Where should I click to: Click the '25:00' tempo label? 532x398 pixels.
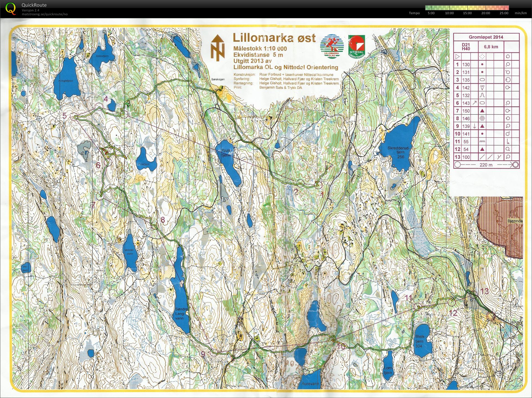coord(504,13)
